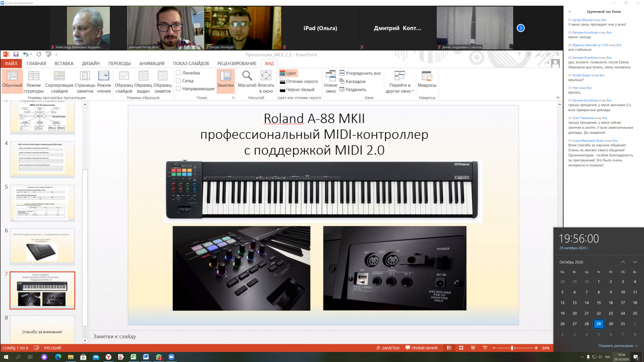644x362 pixels.
Task: Click the spell check icon in status bar
Action: [36, 348]
